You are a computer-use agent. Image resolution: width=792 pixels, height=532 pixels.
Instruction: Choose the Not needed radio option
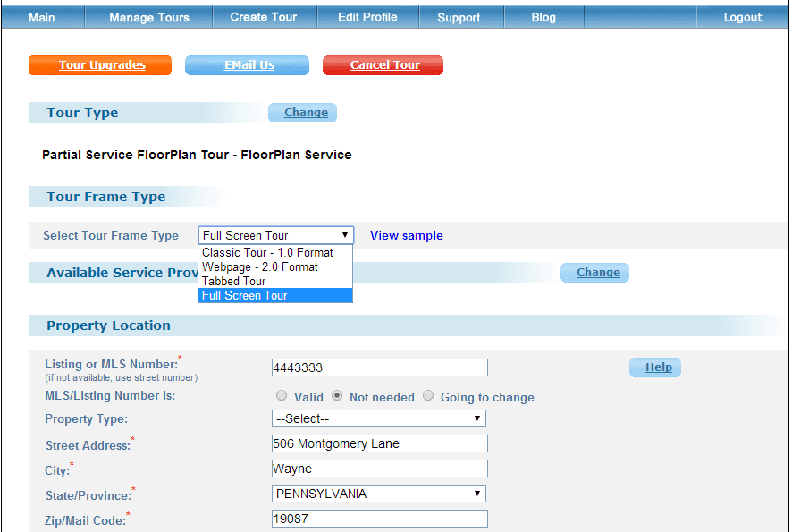337,396
